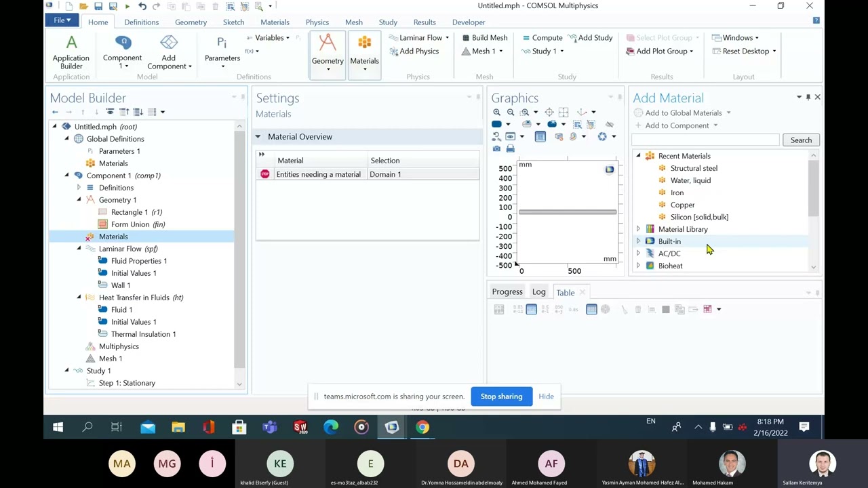Click the Add Study button
This screenshot has width=868, height=488.
(590, 38)
